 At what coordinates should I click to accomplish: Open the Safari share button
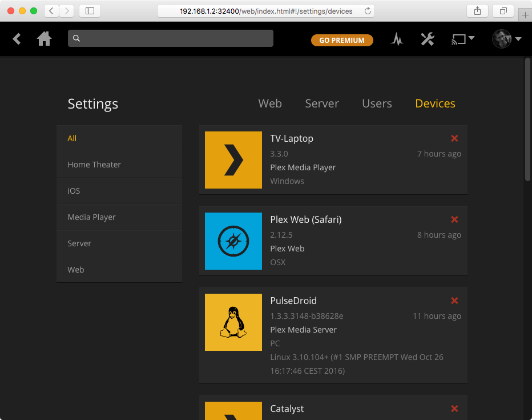(477, 11)
